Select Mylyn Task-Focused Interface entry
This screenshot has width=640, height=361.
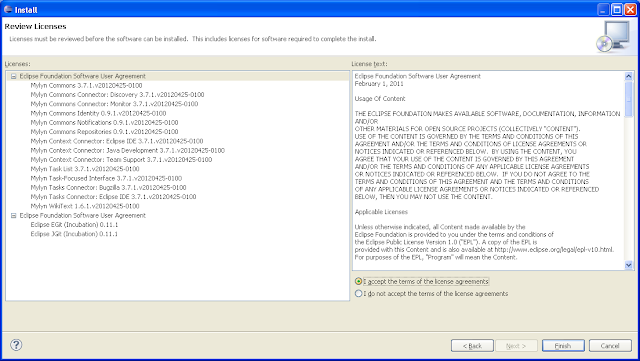click(x=106, y=178)
